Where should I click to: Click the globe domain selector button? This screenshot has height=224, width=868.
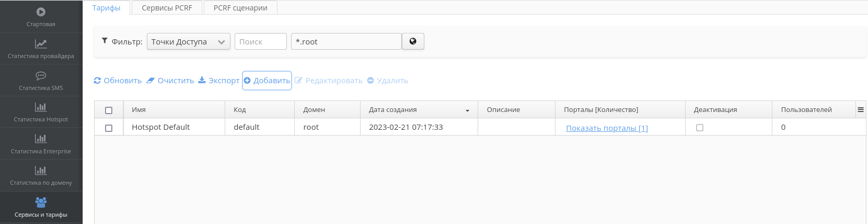[x=413, y=41]
